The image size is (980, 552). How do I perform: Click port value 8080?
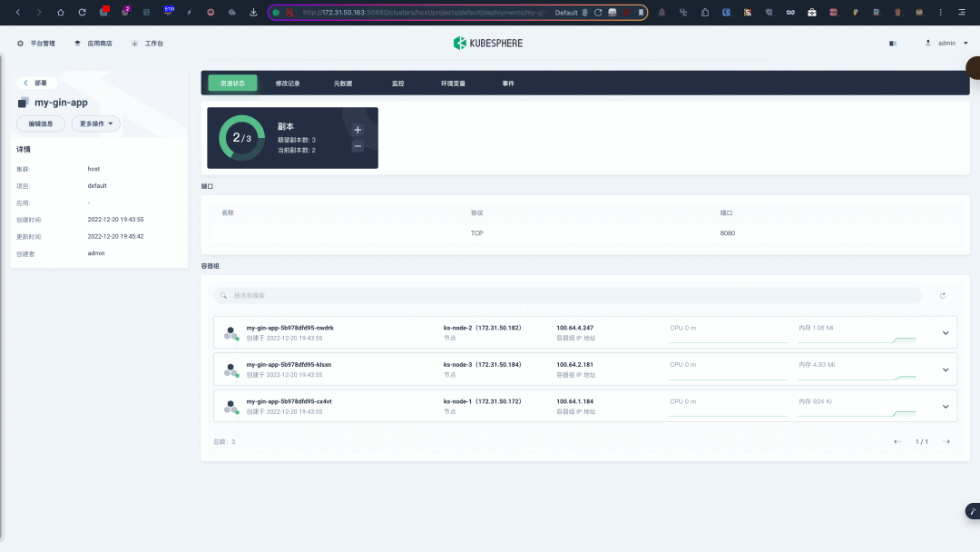pos(727,233)
